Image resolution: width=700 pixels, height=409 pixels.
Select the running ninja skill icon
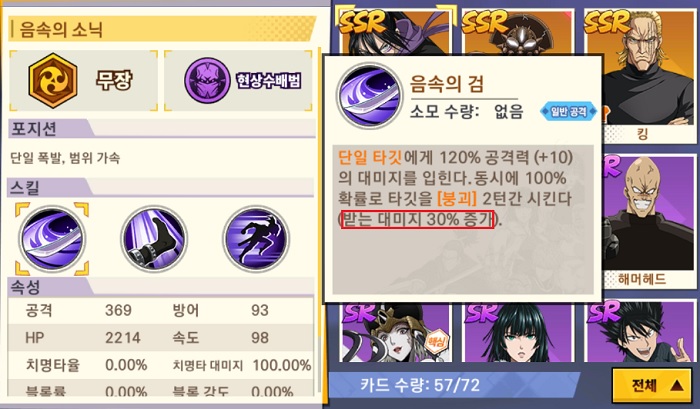coord(256,239)
